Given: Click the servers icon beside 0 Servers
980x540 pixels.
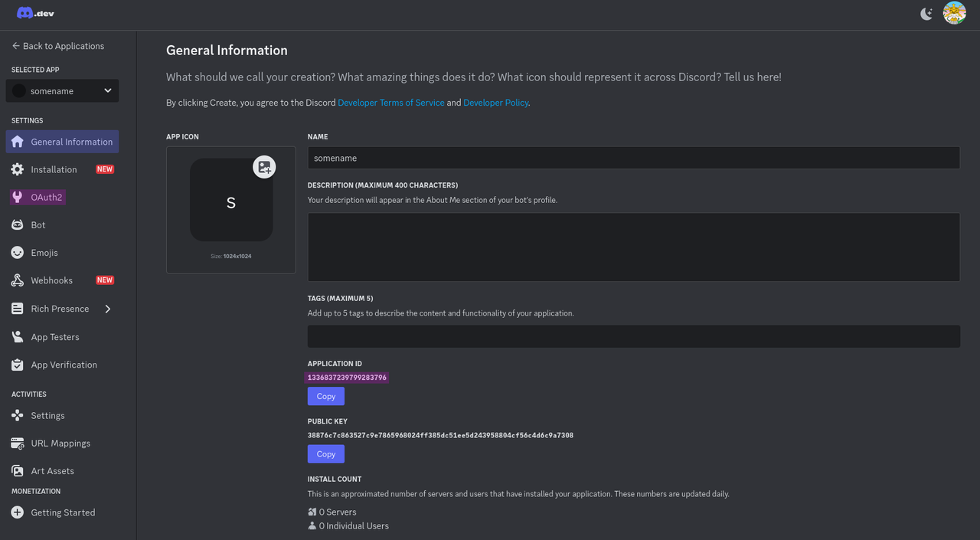Looking at the screenshot, I should click(312, 512).
